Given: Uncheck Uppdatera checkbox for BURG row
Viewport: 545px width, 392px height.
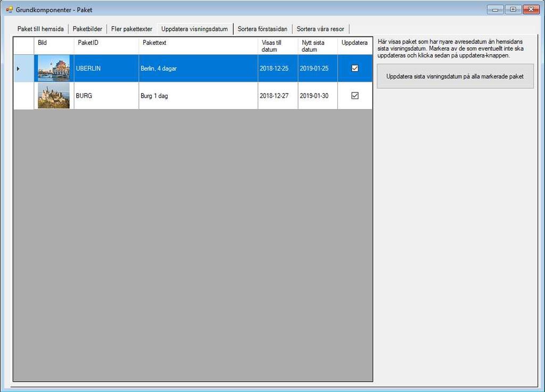Looking at the screenshot, I should click(x=354, y=96).
